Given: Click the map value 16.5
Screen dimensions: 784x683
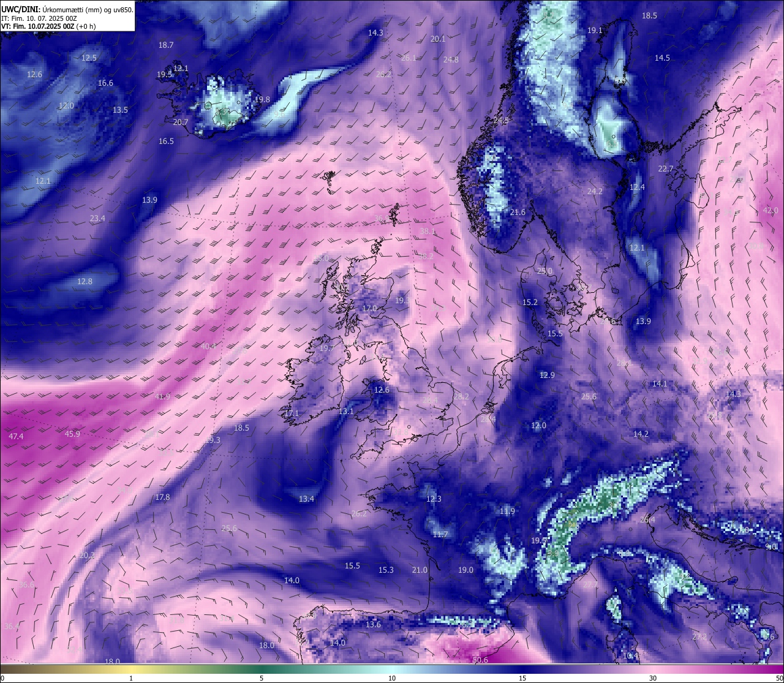Looking at the screenshot, I should [x=166, y=142].
